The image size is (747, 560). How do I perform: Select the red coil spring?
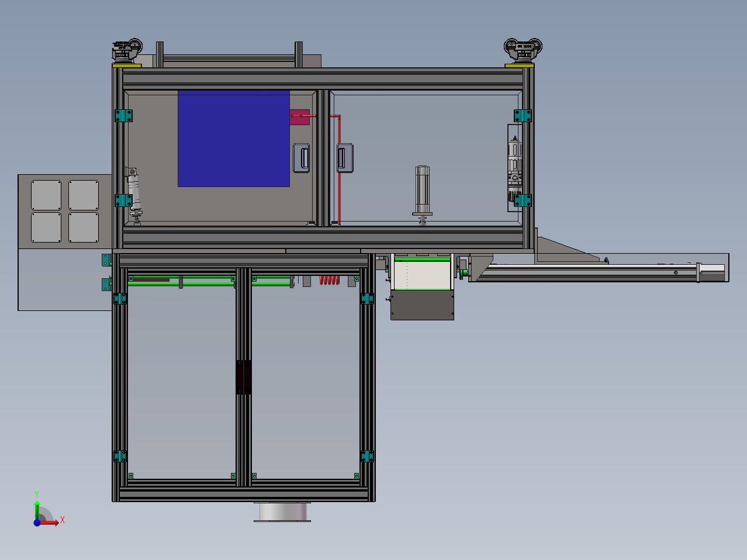(330, 280)
